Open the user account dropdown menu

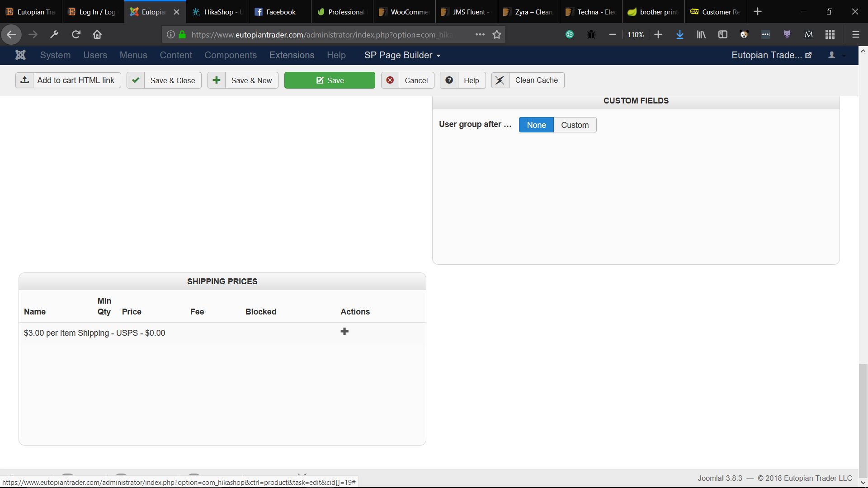click(x=836, y=55)
